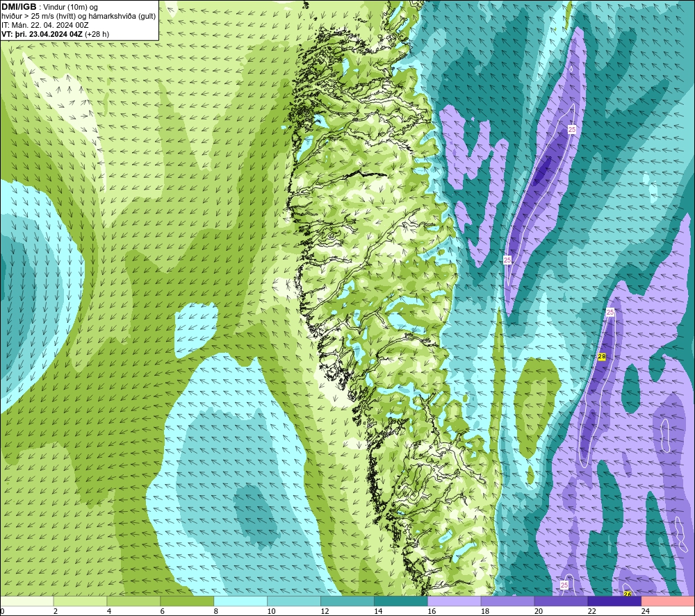The height and width of the screenshot is (616, 695).
Task: Click the scale number 24 on the color bar
Action: [x=646, y=611]
